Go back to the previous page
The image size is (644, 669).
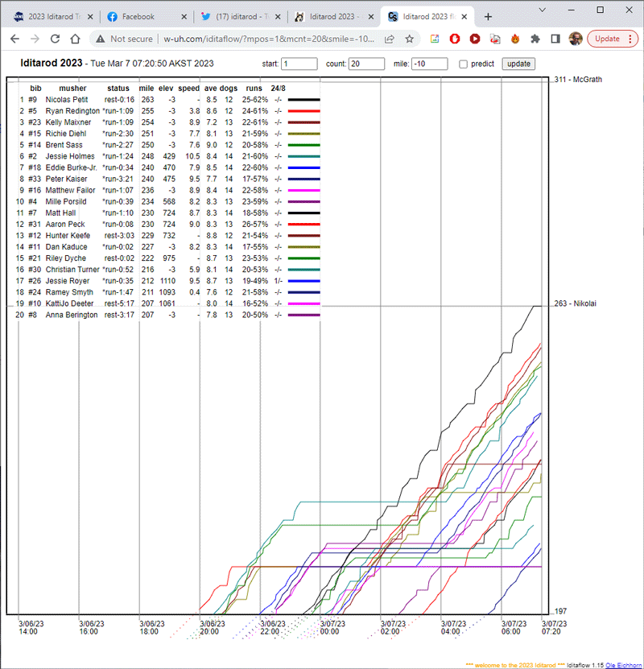click(15, 39)
